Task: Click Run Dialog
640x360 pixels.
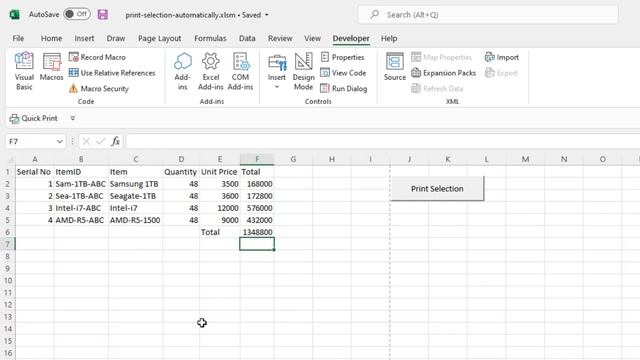Action: (344, 88)
